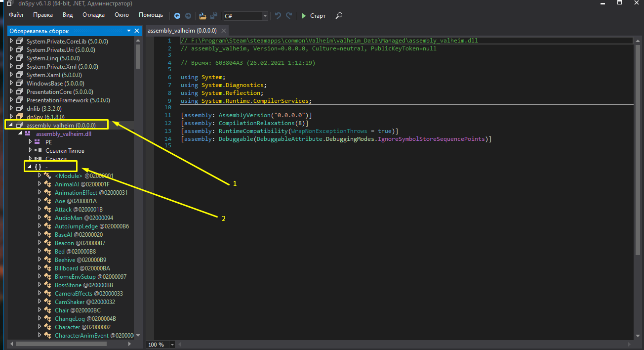
Task: Open the Обозреватель сборок panel options arrow
Action: [129, 31]
